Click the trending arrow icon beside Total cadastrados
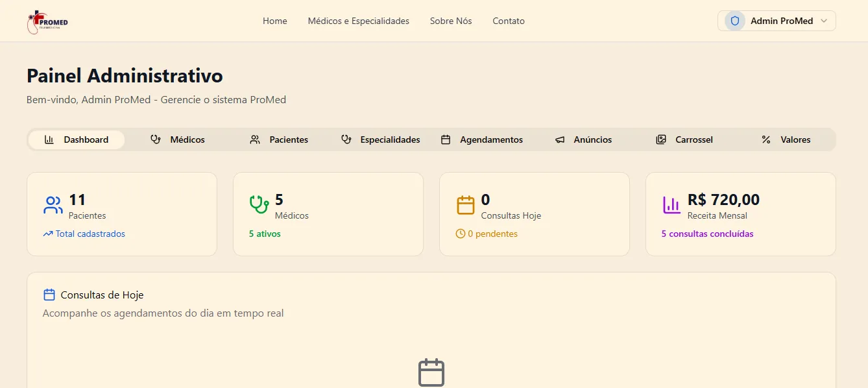 point(48,234)
